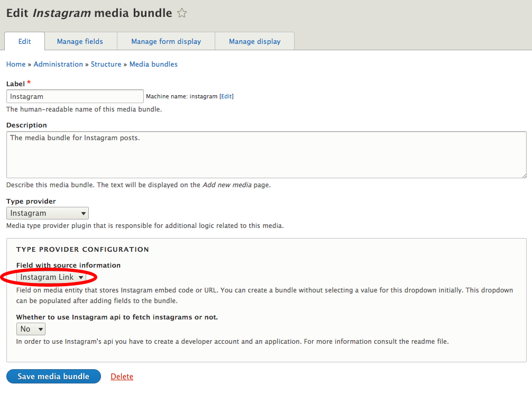Edit the machine name

tap(227, 96)
